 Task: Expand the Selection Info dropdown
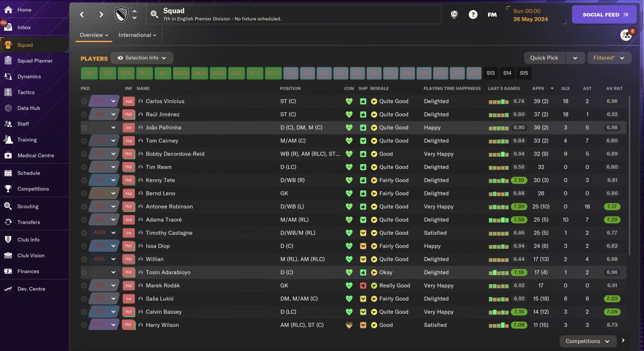coord(142,58)
